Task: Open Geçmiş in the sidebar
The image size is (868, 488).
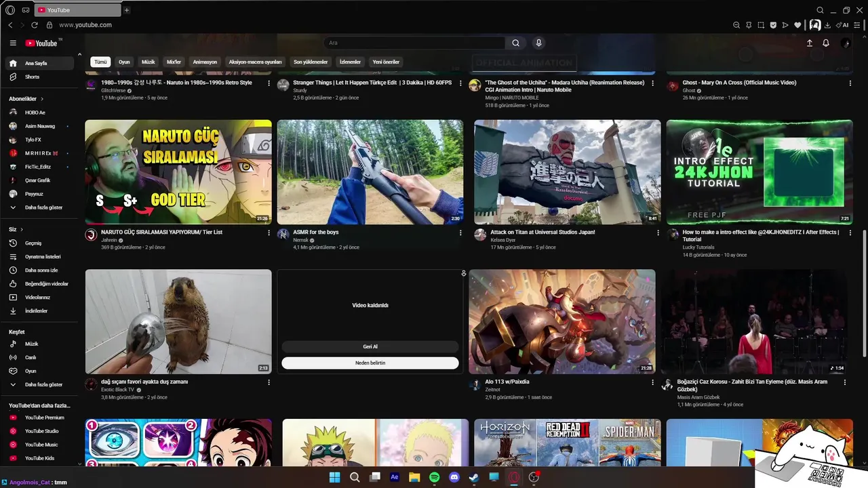Action: coord(41,243)
